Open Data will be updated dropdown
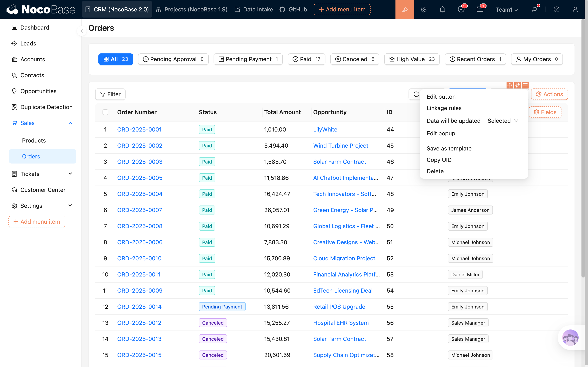 (503, 121)
